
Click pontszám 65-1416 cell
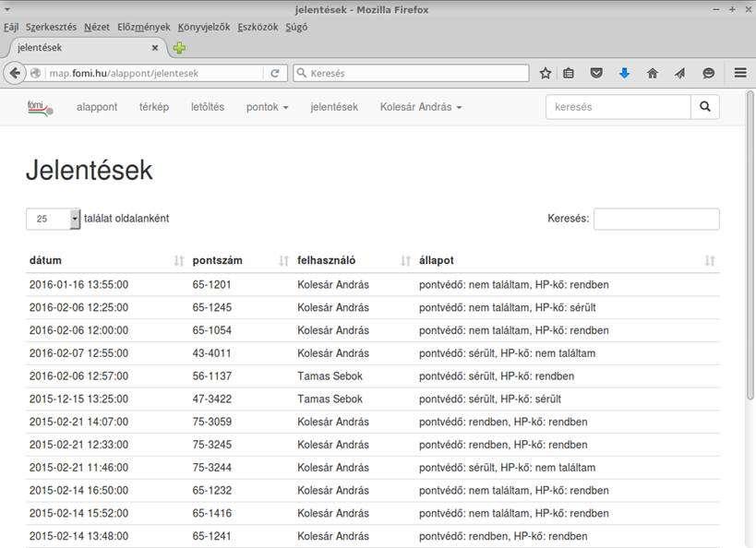click(x=211, y=513)
